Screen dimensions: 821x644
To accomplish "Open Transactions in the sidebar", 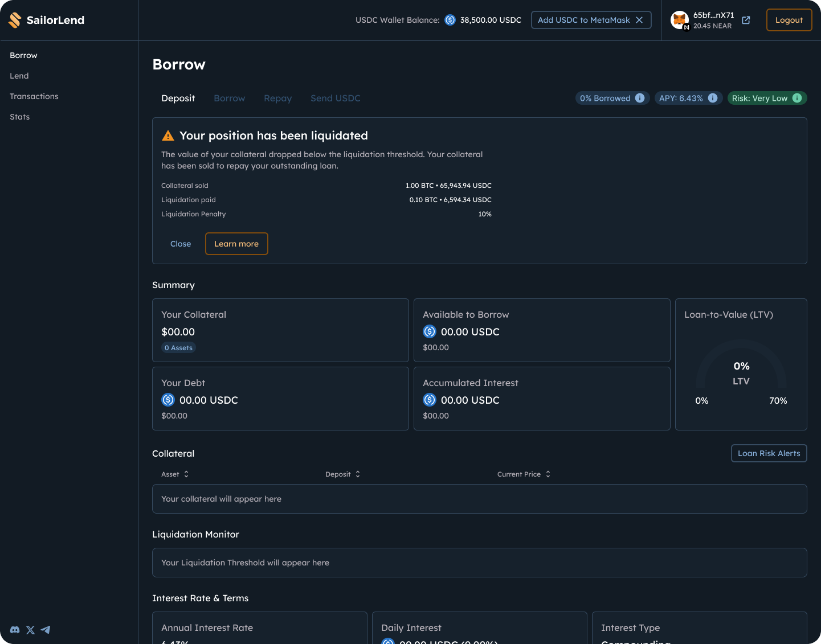I will [x=34, y=96].
